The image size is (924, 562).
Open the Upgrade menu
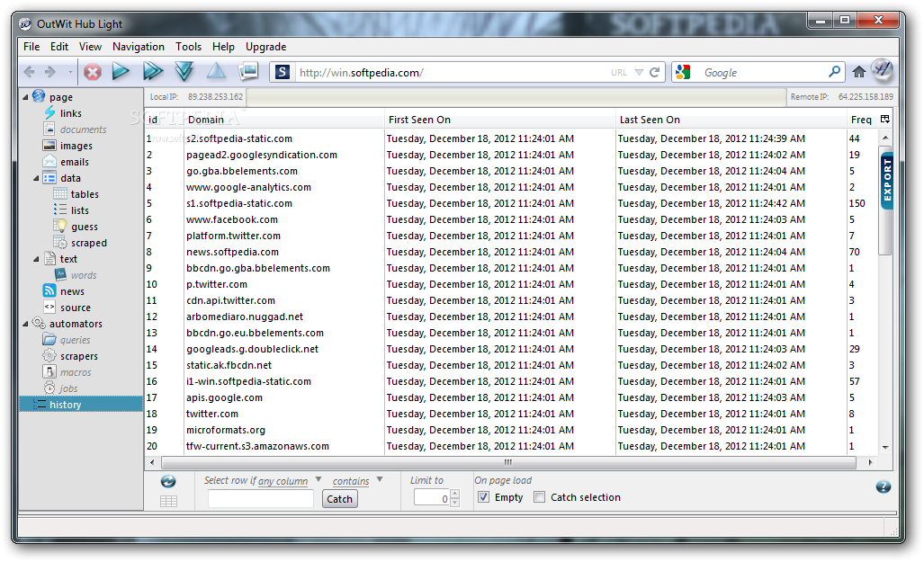[x=265, y=47]
